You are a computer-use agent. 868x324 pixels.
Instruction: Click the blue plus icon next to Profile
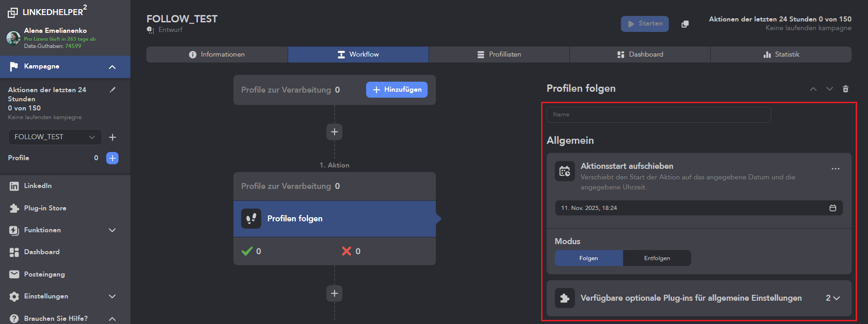tap(112, 158)
